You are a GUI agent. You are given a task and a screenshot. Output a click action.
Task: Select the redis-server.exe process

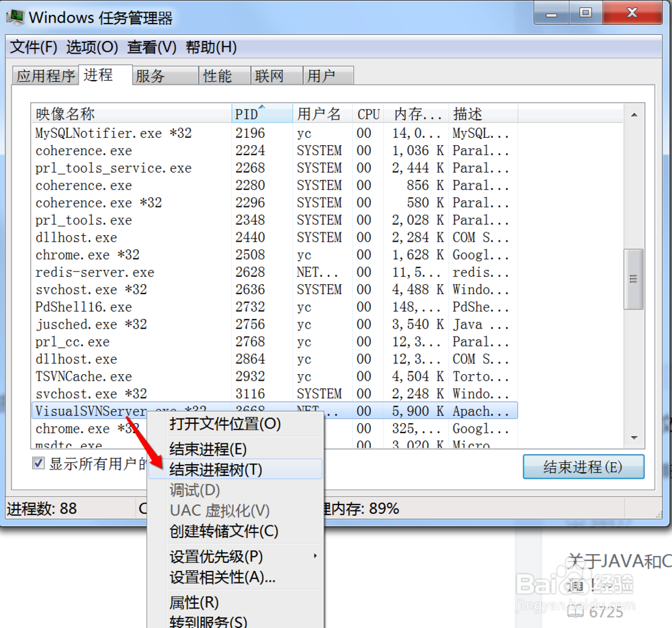[x=274, y=273]
